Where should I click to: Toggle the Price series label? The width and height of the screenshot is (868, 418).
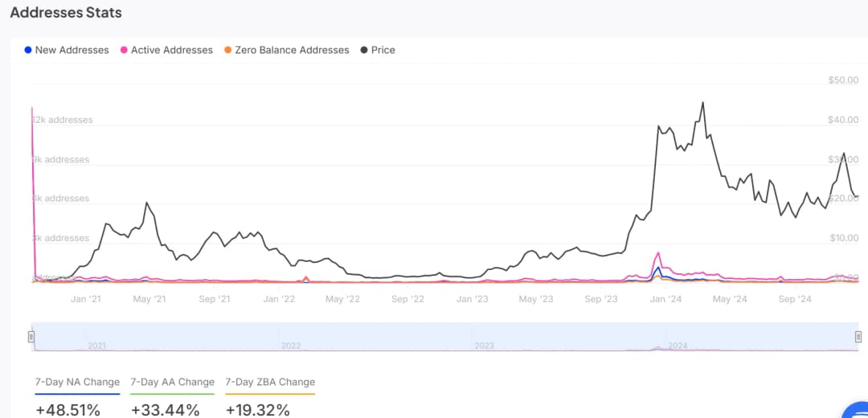click(x=383, y=50)
